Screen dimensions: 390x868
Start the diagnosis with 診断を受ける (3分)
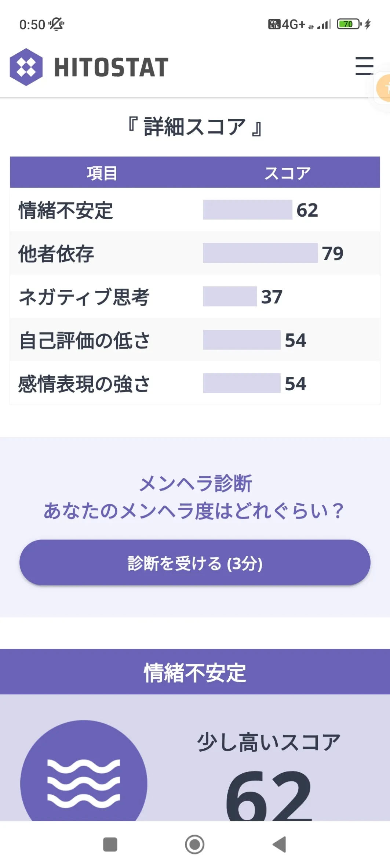(195, 563)
